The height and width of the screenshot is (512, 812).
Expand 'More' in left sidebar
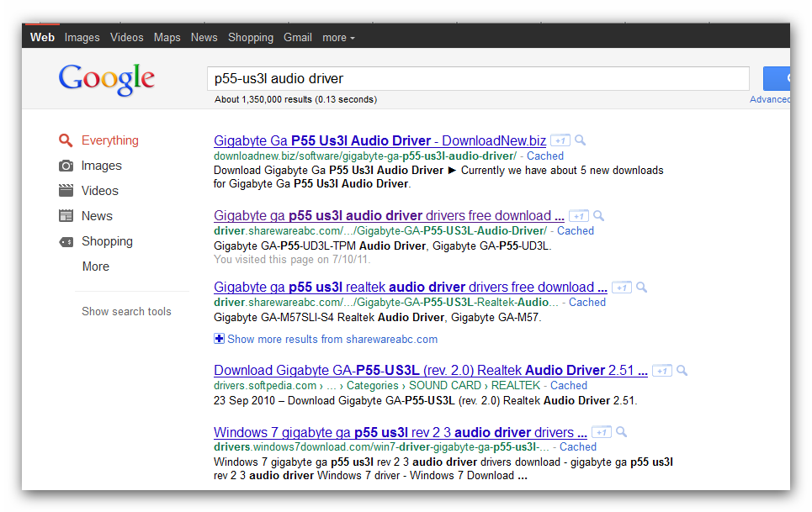[96, 267]
